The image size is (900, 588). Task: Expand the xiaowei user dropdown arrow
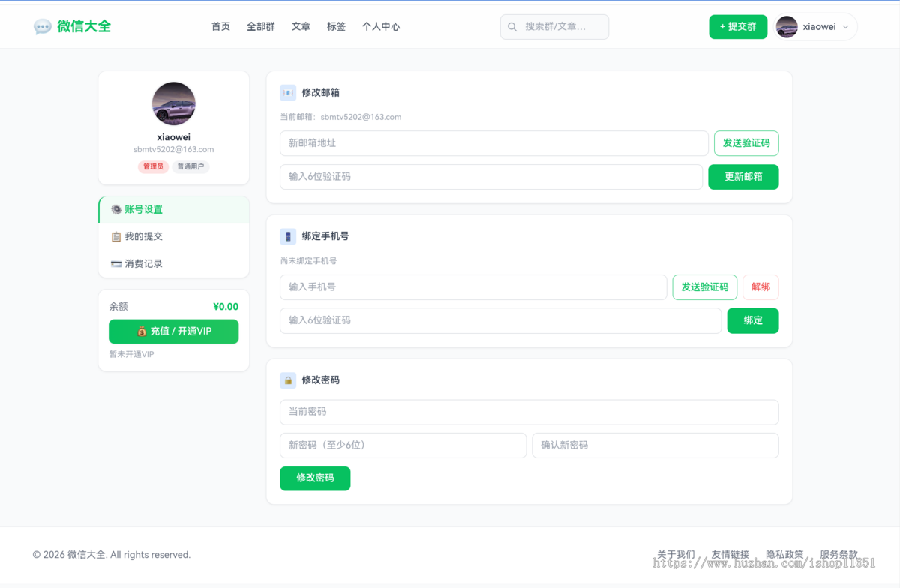tap(846, 27)
